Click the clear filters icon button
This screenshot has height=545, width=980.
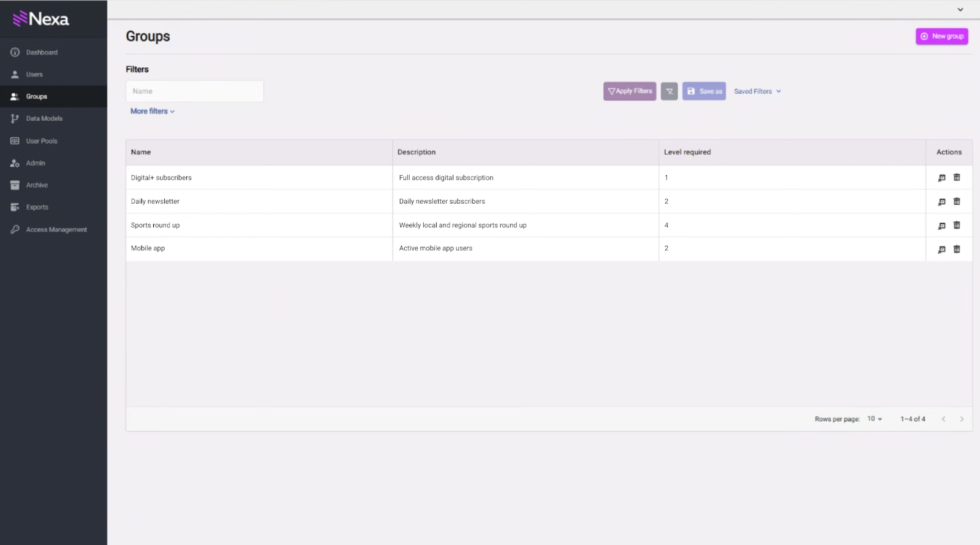[x=669, y=91]
